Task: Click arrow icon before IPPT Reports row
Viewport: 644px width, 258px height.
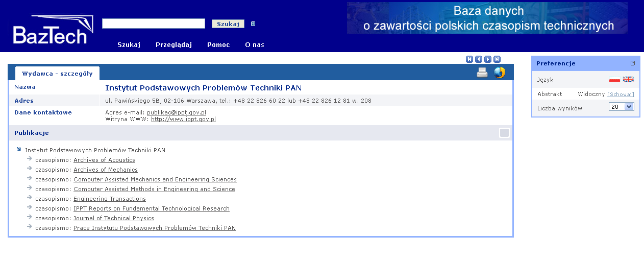Action: tap(30, 207)
